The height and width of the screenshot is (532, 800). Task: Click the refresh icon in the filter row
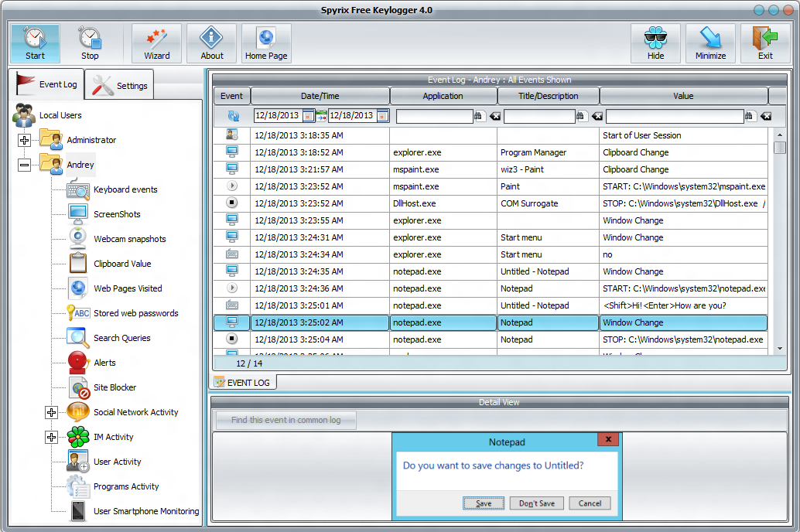(233, 116)
